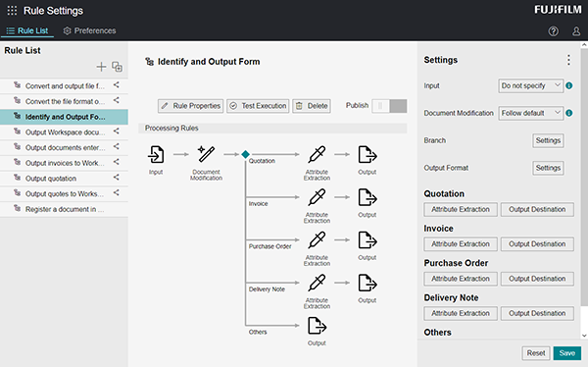The image size is (588, 367).
Task: Toggle the Publish switch
Action: (389, 106)
